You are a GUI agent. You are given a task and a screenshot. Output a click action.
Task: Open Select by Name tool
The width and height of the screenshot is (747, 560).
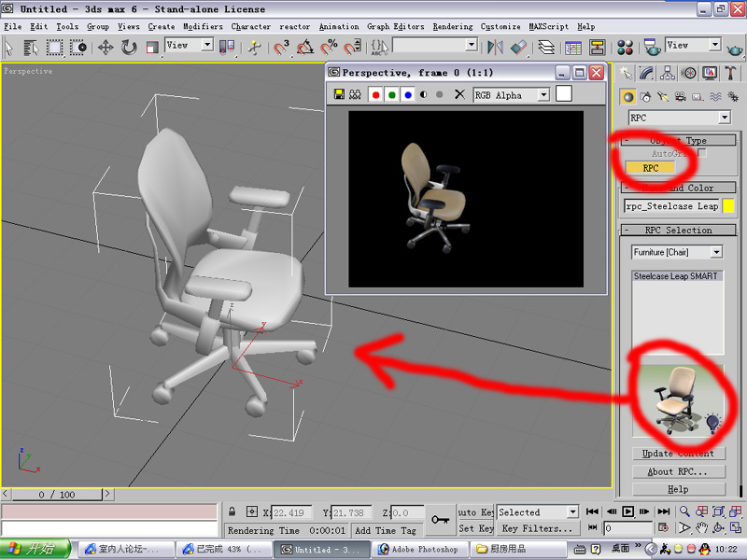tap(31, 48)
